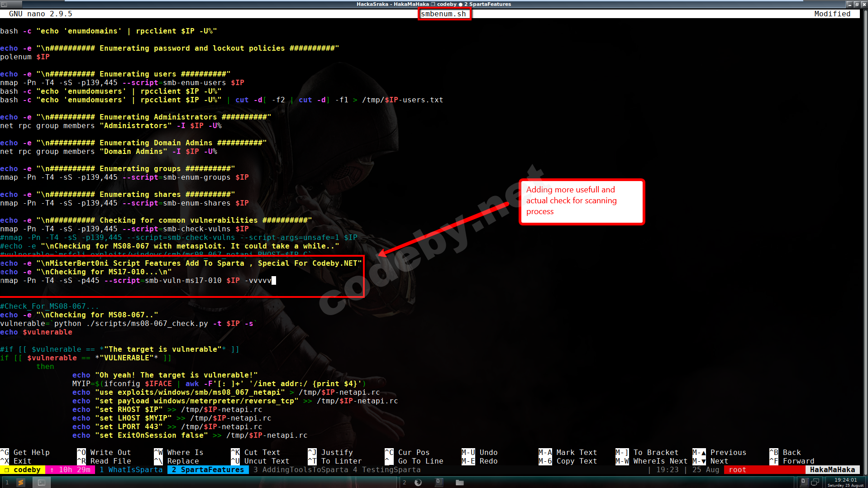The image size is (868, 488).
Task: Click the lightning bolt icon in the taskbar
Action: point(20,482)
